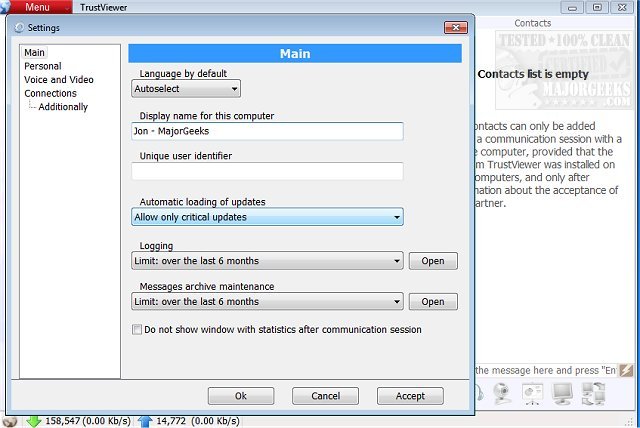
Task: Click the lightning send-message icon
Action: tap(626, 370)
